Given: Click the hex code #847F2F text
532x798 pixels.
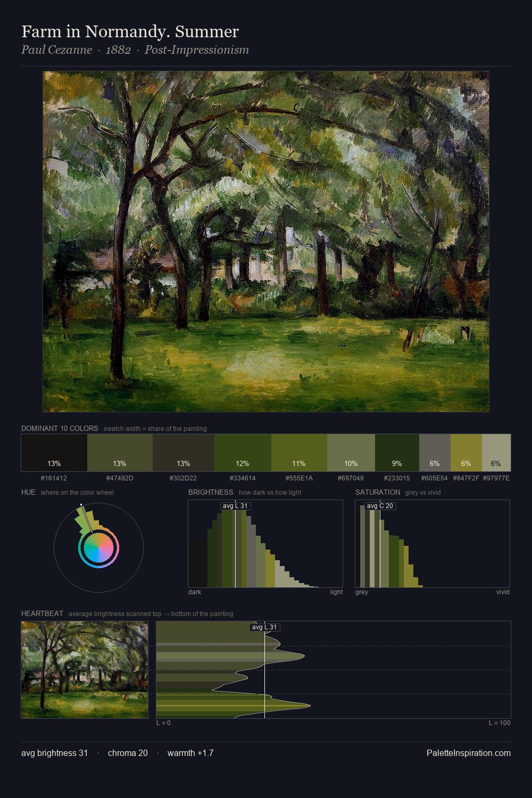Looking at the screenshot, I should click(466, 478).
